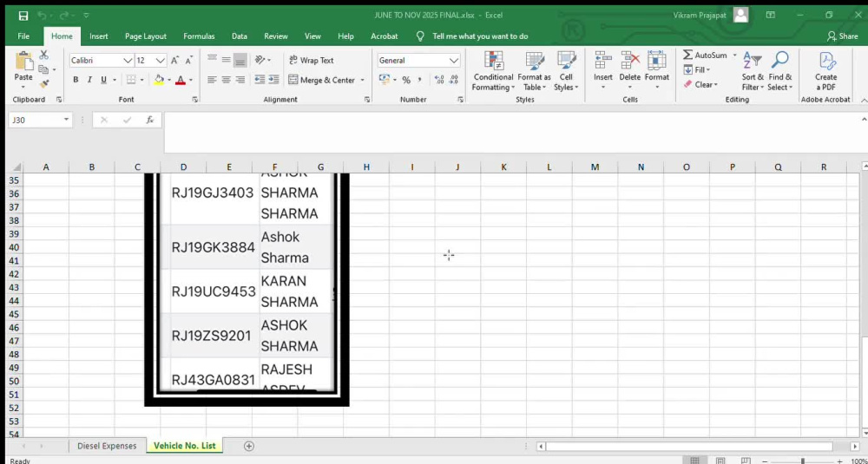Open Conditional Formatting

point(493,71)
